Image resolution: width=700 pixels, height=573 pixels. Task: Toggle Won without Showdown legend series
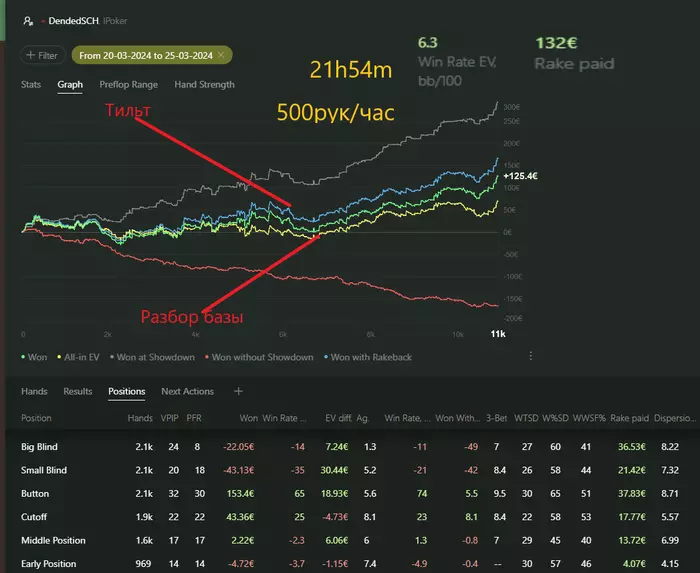click(259, 357)
